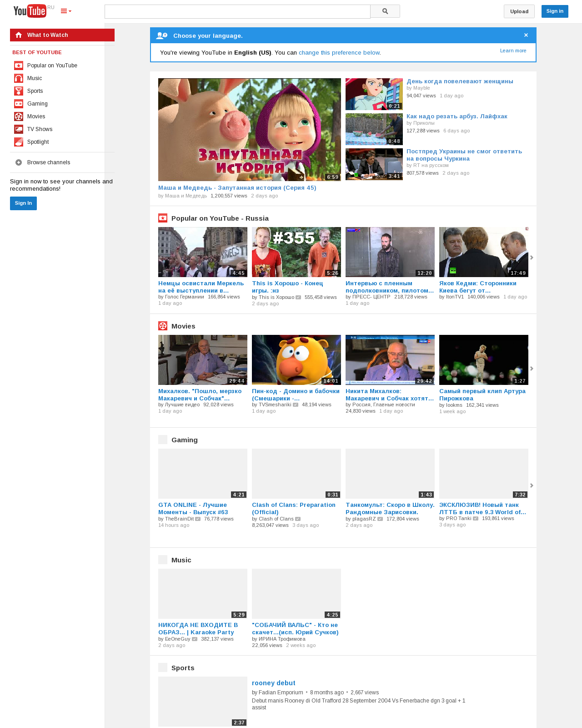Image resolution: width=582 pixels, height=728 pixels.
Task: Open the TV Shows sidebar link
Action: tap(40, 129)
